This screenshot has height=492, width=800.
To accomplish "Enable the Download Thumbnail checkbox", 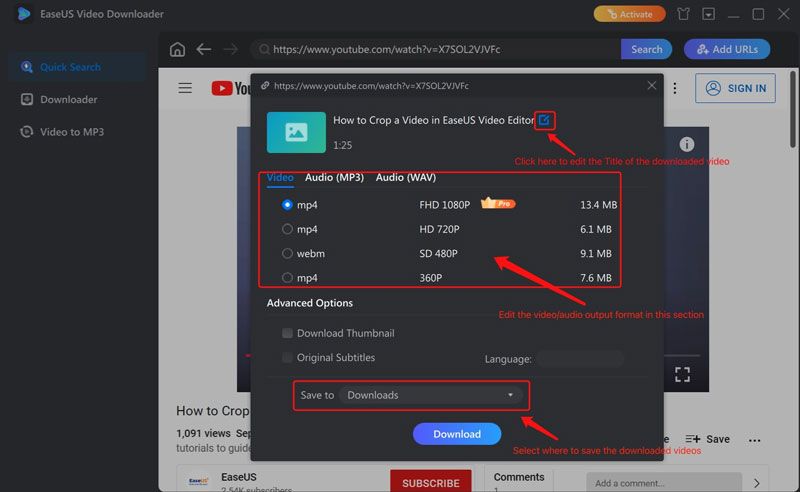I will [287, 333].
